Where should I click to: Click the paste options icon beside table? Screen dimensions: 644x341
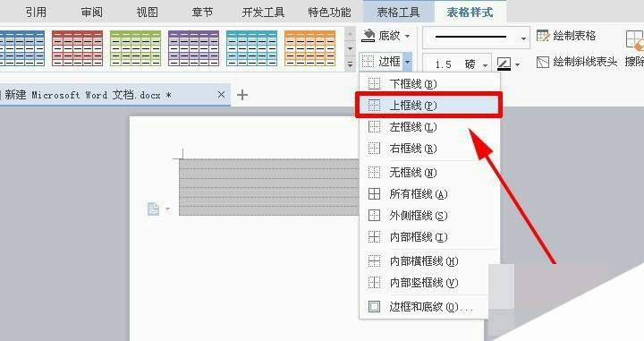pyautogui.click(x=153, y=209)
